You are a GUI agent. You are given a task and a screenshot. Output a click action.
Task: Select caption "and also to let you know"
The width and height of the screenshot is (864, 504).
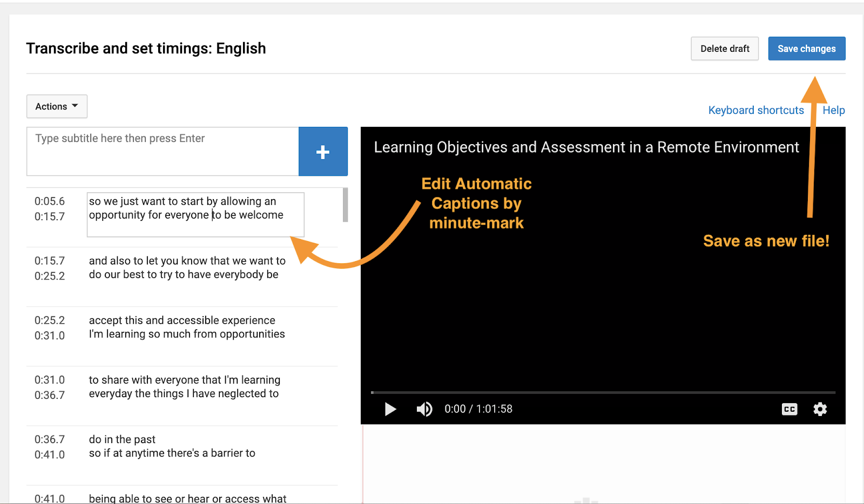click(187, 268)
